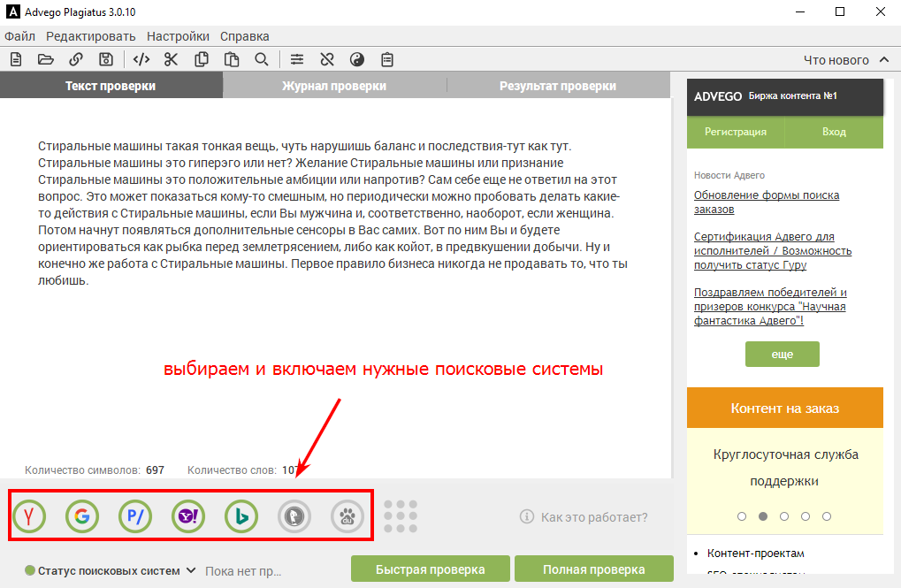Paste text with the paste icon

(x=232, y=59)
